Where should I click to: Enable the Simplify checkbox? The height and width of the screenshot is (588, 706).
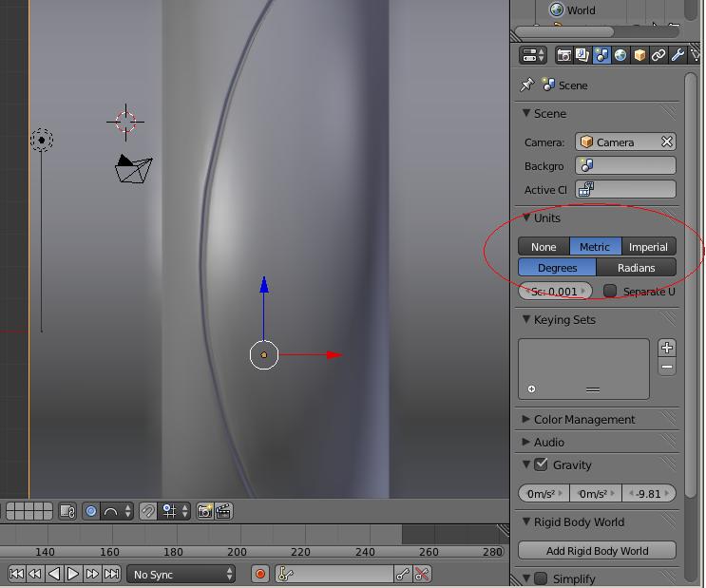(x=541, y=579)
